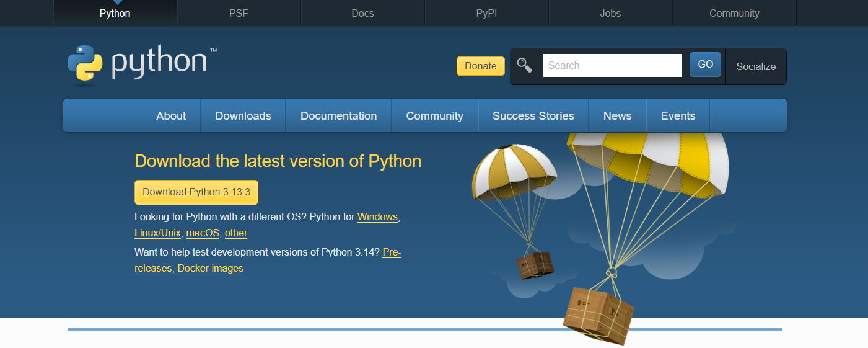Open the Downloads navigation menu
The width and height of the screenshot is (868, 348).
coord(243,116)
